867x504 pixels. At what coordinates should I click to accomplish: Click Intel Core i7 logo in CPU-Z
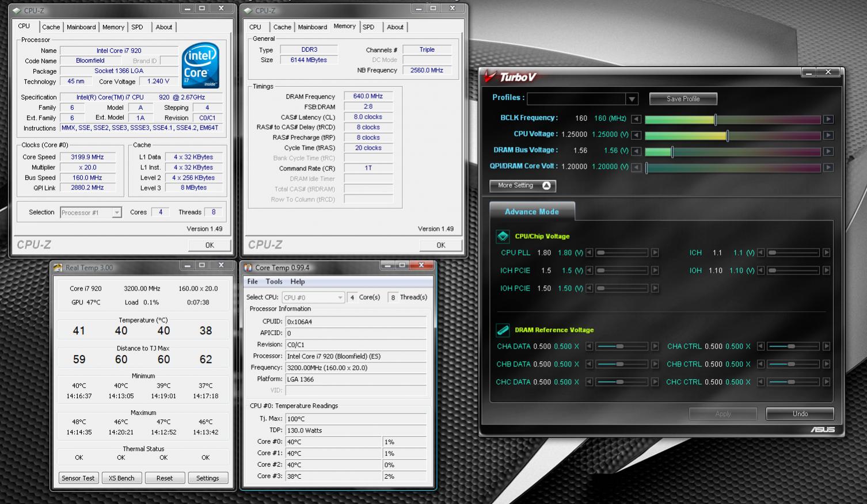[x=200, y=65]
